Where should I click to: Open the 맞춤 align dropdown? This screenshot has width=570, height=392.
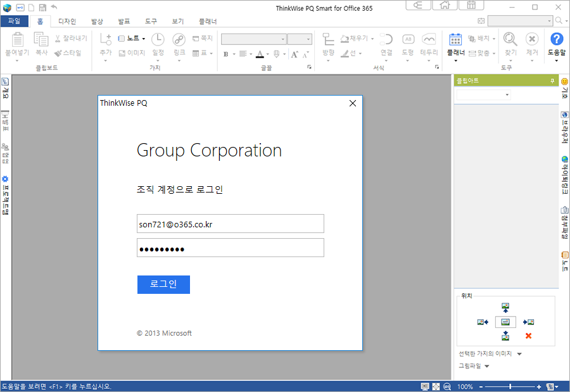click(x=493, y=53)
